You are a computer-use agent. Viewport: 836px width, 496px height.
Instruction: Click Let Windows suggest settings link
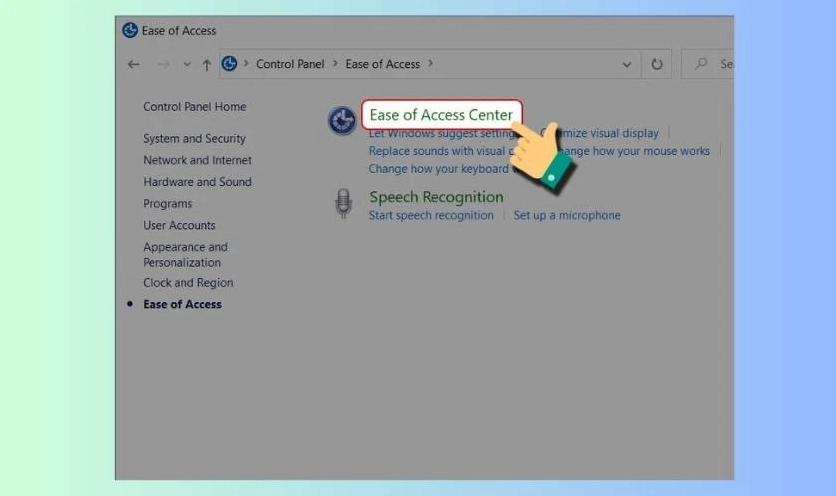coord(441,133)
